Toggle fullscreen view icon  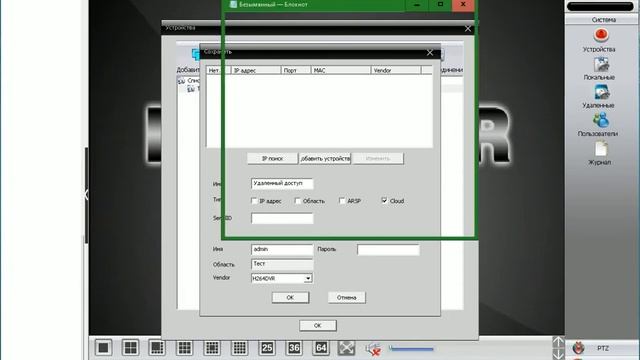pyautogui.click(x=346, y=348)
